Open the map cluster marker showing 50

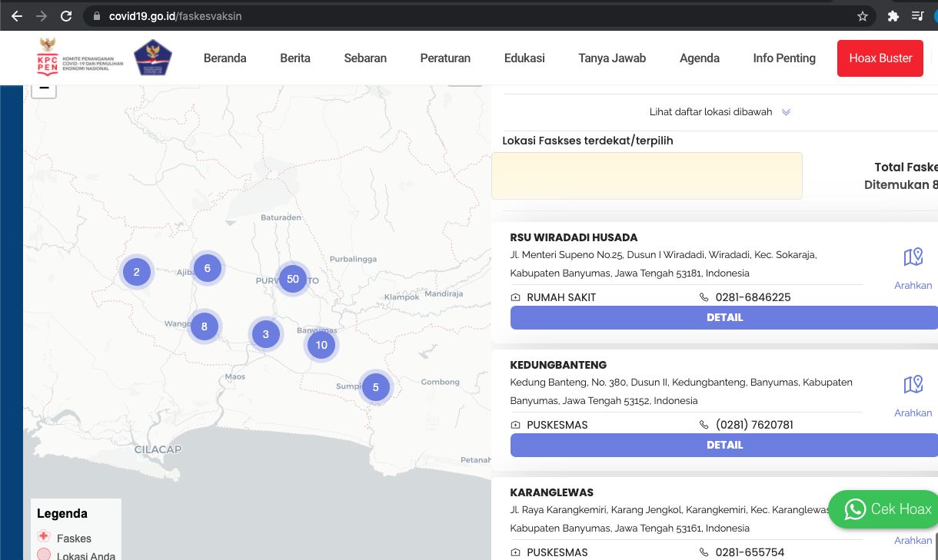[292, 279]
